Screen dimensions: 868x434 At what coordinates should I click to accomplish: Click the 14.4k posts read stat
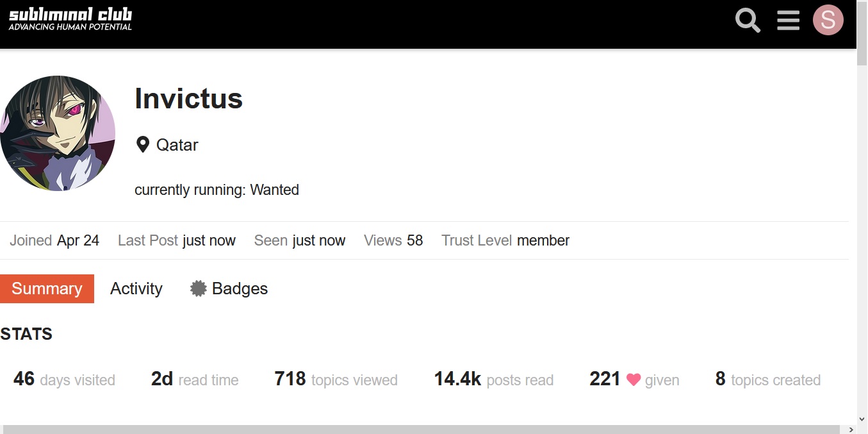coord(494,380)
